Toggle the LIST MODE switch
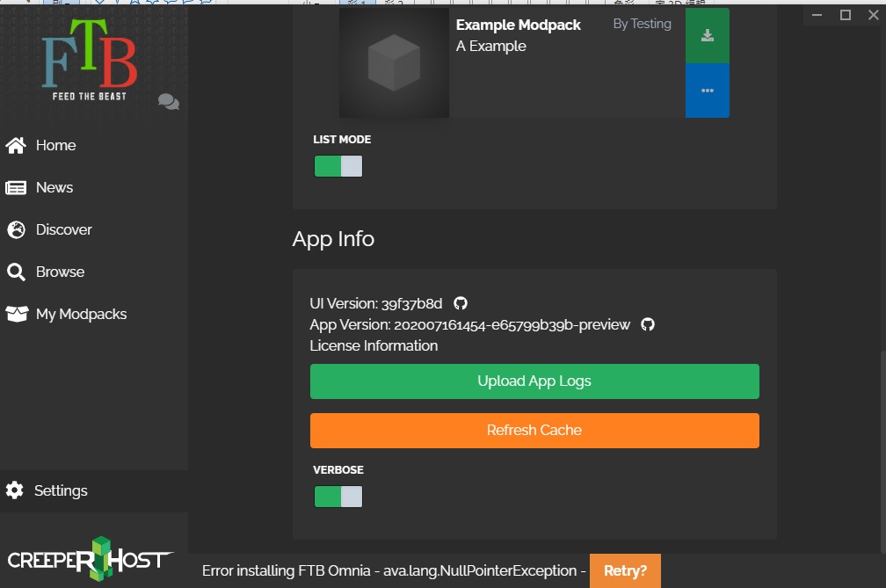 tap(338, 165)
